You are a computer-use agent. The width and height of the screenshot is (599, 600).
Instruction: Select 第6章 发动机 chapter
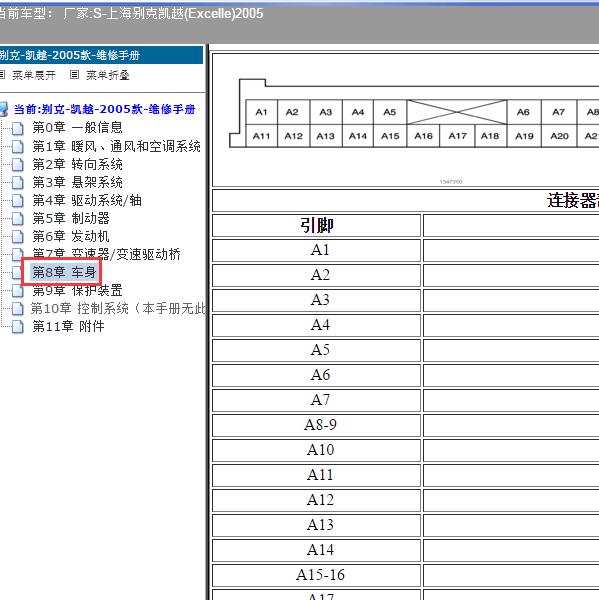(x=71, y=236)
